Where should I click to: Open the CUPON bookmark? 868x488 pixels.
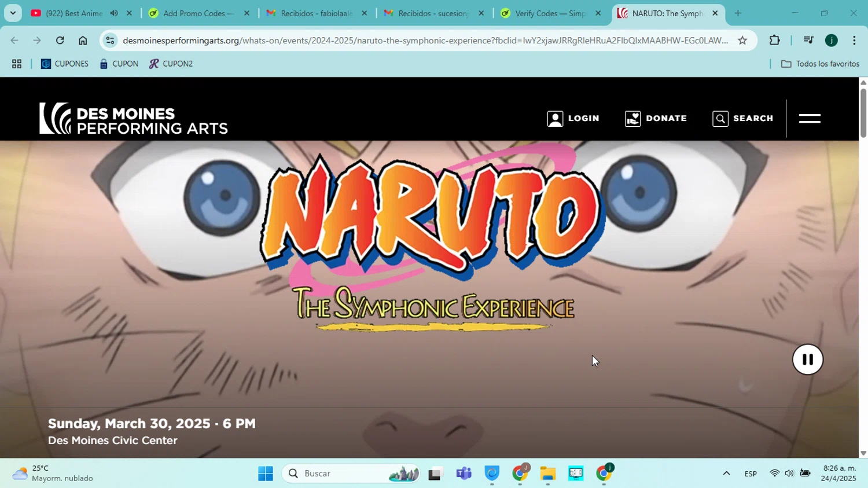[x=119, y=64]
